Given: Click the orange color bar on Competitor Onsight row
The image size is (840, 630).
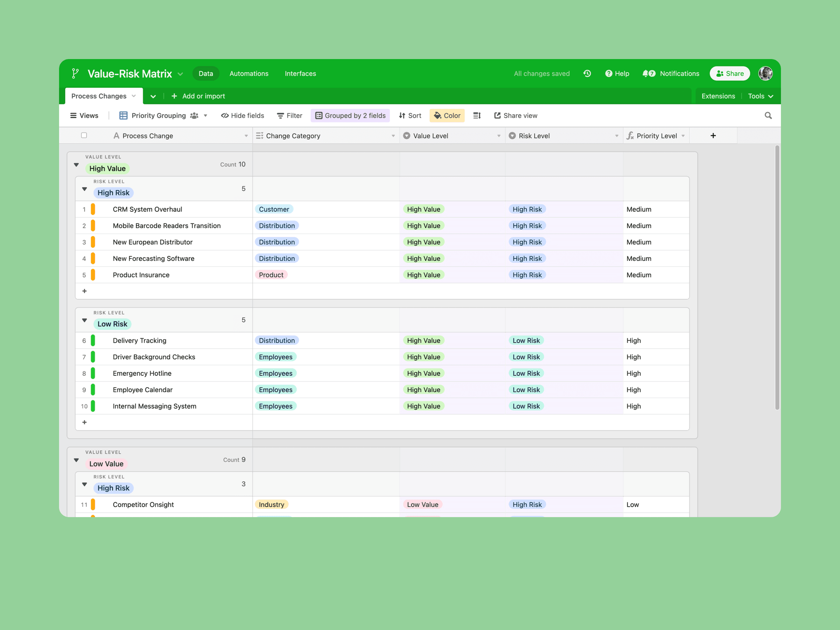Looking at the screenshot, I should click(93, 504).
